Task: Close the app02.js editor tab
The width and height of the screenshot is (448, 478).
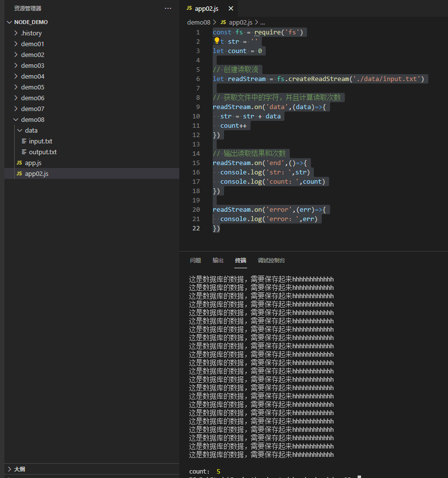Action: pyautogui.click(x=231, y=8)
